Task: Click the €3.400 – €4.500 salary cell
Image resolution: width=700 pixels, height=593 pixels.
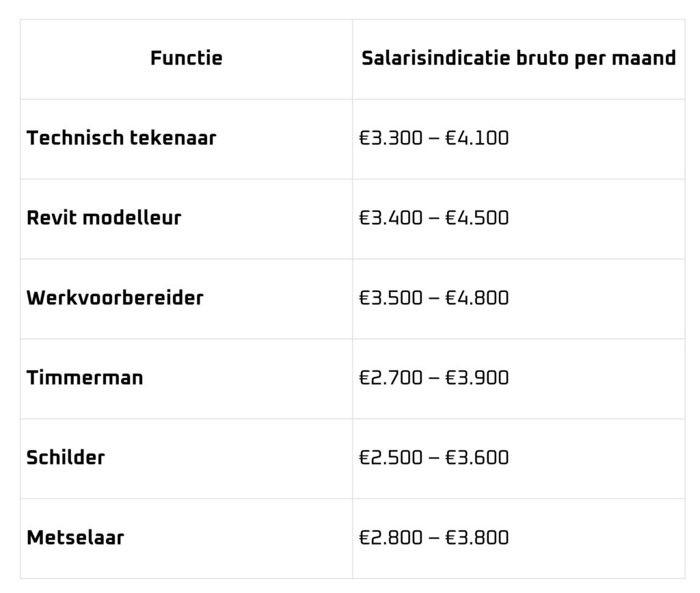Action: point(518,220)
